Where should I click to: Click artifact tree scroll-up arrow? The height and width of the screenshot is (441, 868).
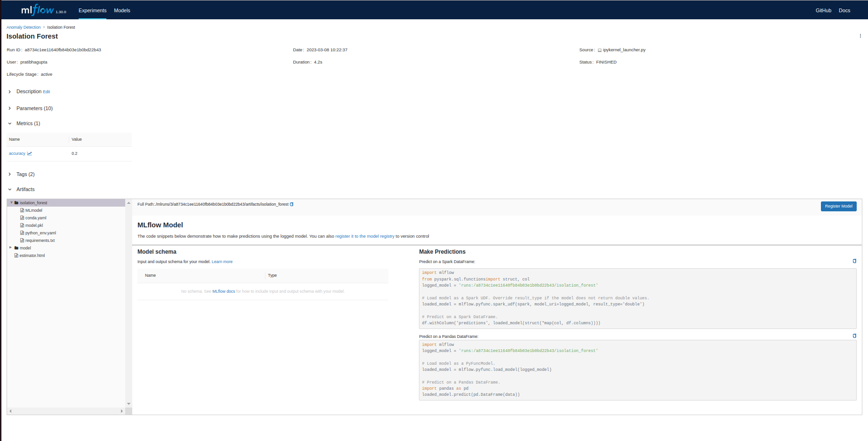[x=129, y=203]
